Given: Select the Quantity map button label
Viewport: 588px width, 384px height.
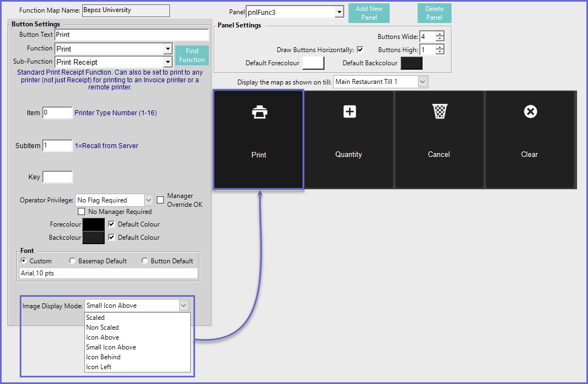Looking at the screenshot, I should click(x=349, y=154).
